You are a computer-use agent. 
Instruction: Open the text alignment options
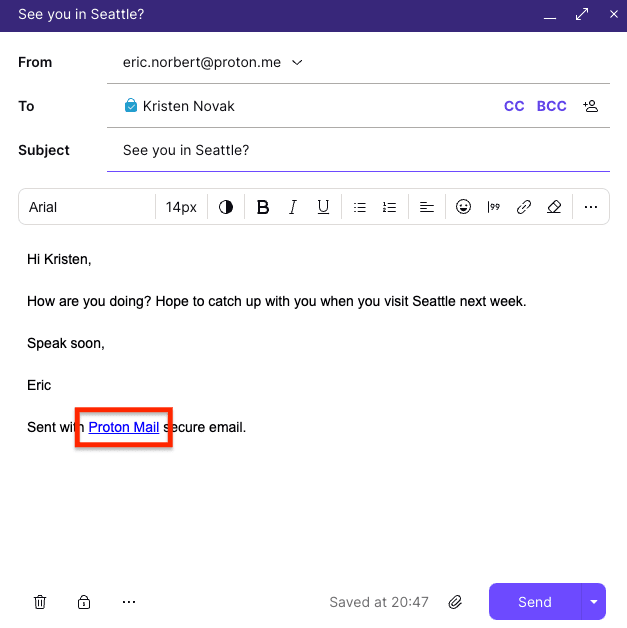tap(427, 207)
